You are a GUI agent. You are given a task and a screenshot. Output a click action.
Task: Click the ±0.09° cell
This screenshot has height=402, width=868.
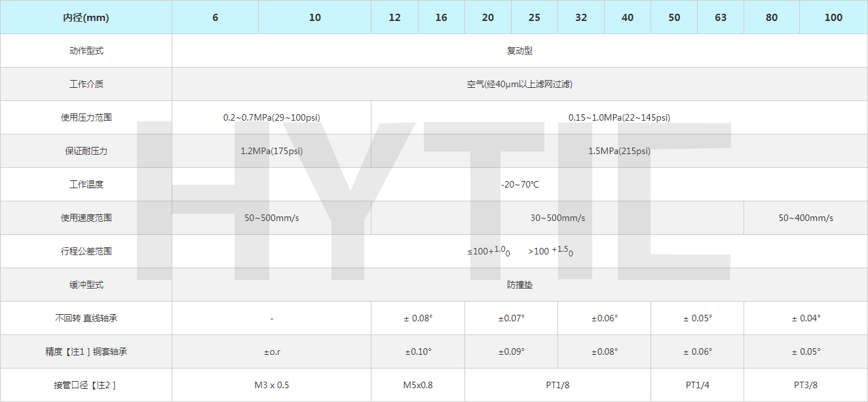point(512,352)
